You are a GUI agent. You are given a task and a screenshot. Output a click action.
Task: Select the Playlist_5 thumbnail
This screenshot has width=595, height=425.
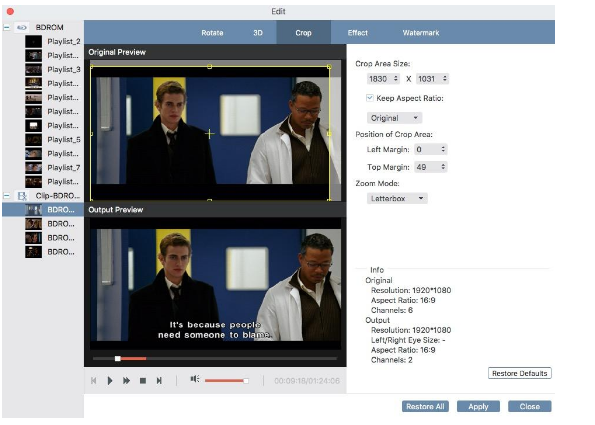point(33,140)
